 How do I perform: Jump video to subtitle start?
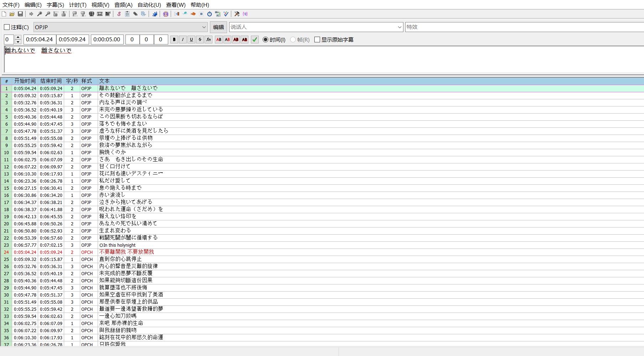(x=56, y=14)
